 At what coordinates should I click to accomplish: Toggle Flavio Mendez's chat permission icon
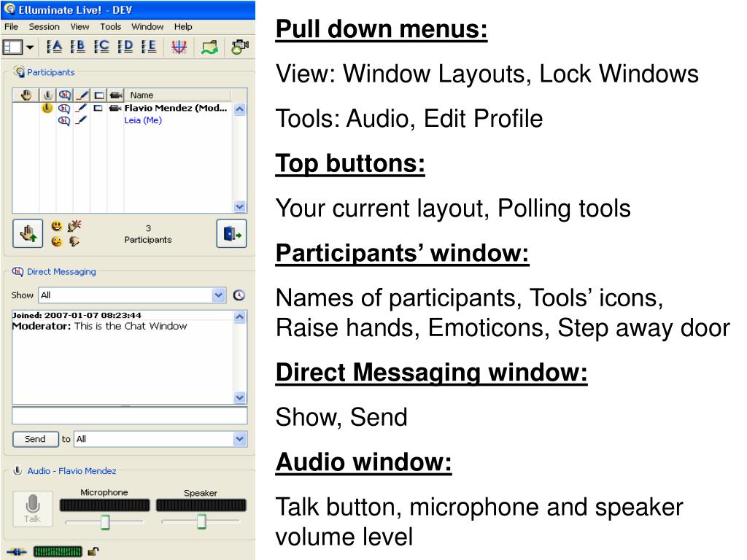tap(64, 109)
